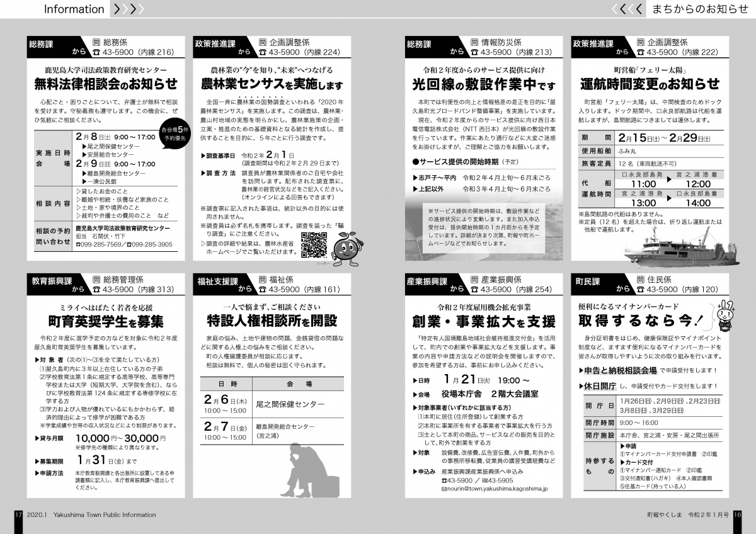Click the '9:00〜16:00' opening hours cell
756x534 pixels.
coord(670,423)
